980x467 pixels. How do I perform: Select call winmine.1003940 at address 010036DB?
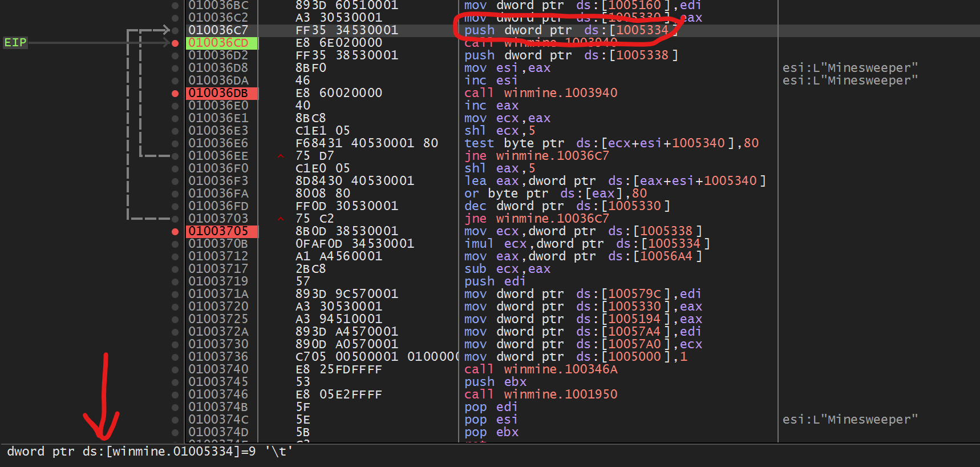(x=541, y=93)
